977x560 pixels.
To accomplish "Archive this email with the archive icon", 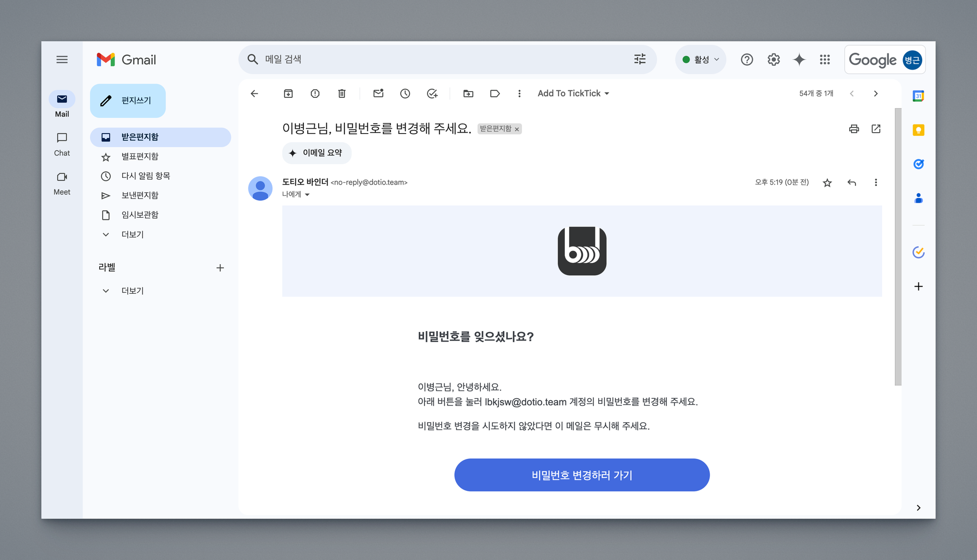I will (288, 93).
